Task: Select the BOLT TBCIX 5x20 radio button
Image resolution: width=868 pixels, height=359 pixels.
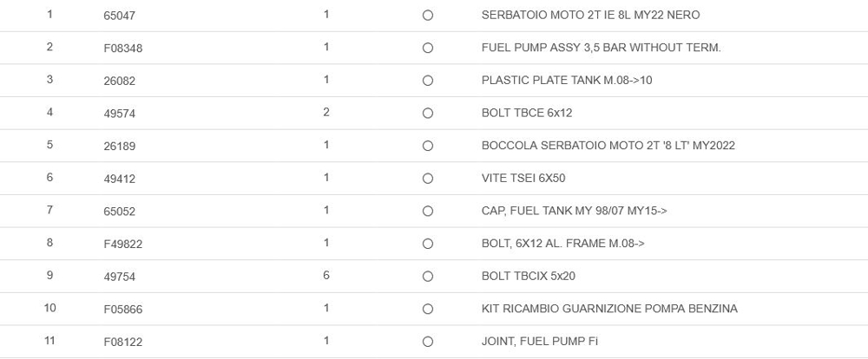Action: pos(427,277)
